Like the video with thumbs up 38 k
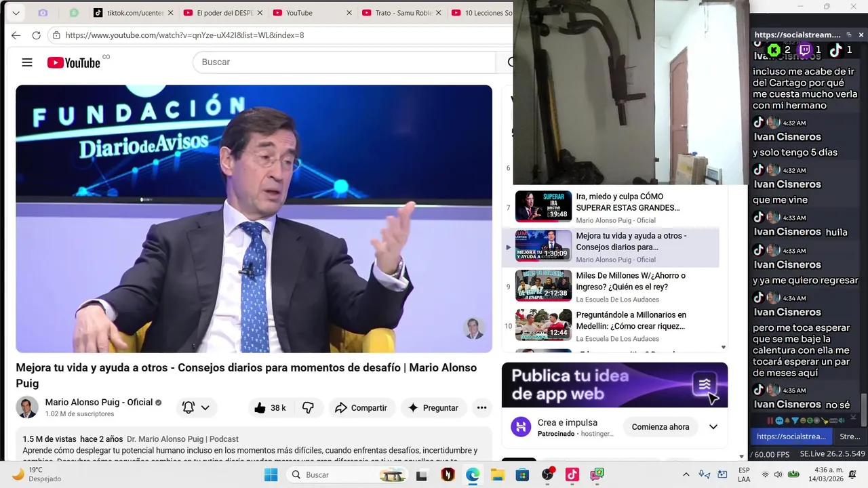Screen dimensions: 868x488 (270, 408)
